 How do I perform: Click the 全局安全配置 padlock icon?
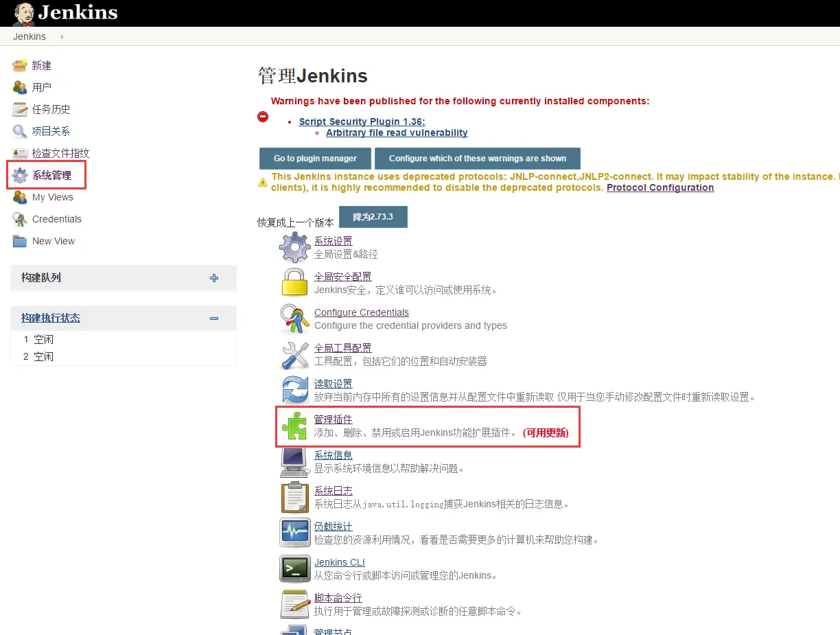[295, 282]
